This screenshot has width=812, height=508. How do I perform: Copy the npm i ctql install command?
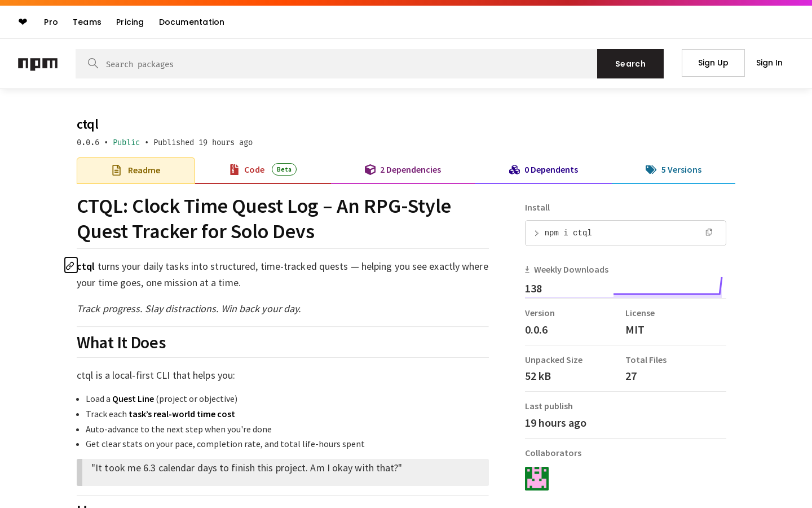(x=709, y=233)
